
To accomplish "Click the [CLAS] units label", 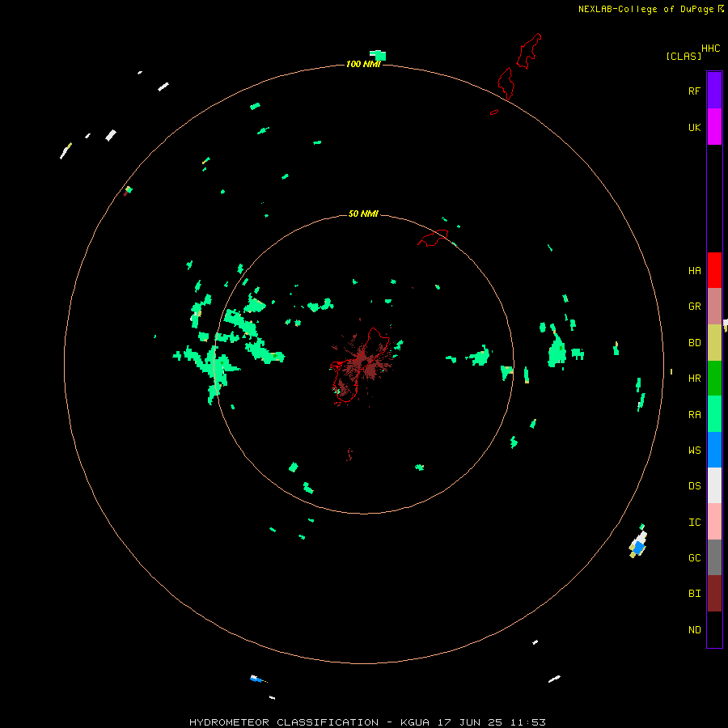I will (x=684, y=56).
